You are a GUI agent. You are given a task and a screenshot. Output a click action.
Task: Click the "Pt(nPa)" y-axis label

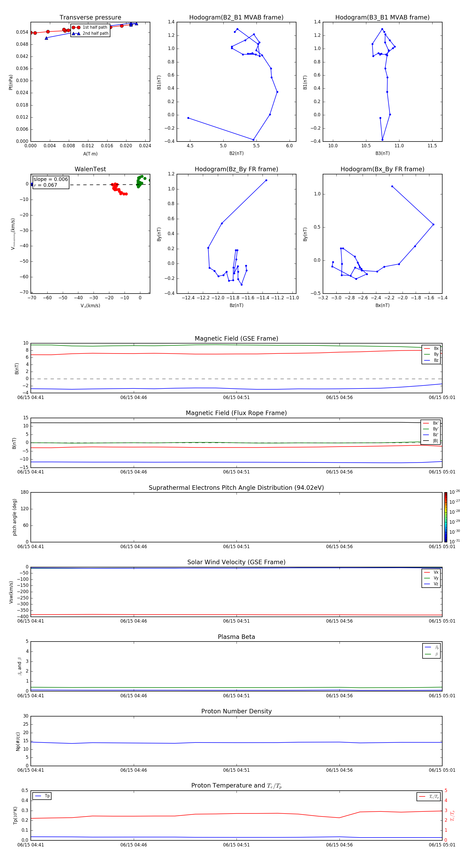point(11,82)
